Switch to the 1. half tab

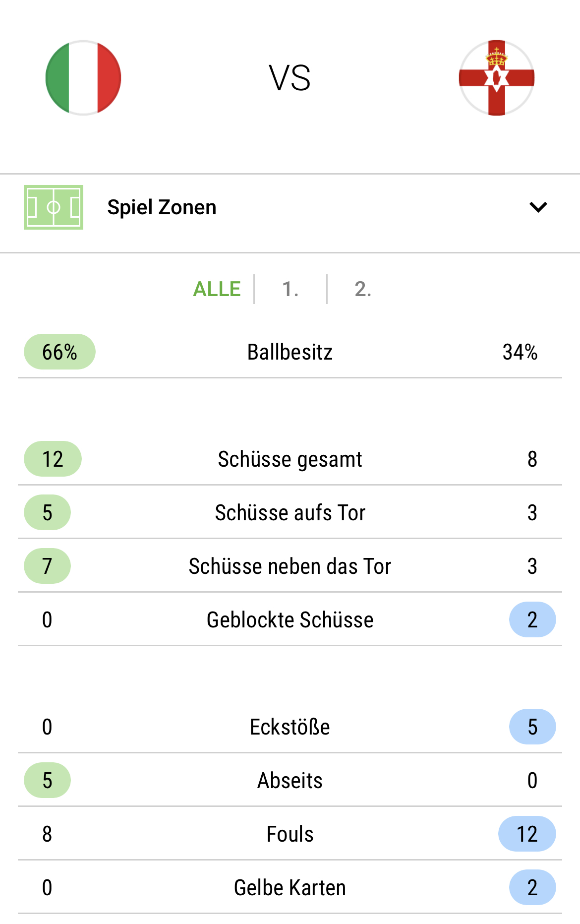(290, 289)
